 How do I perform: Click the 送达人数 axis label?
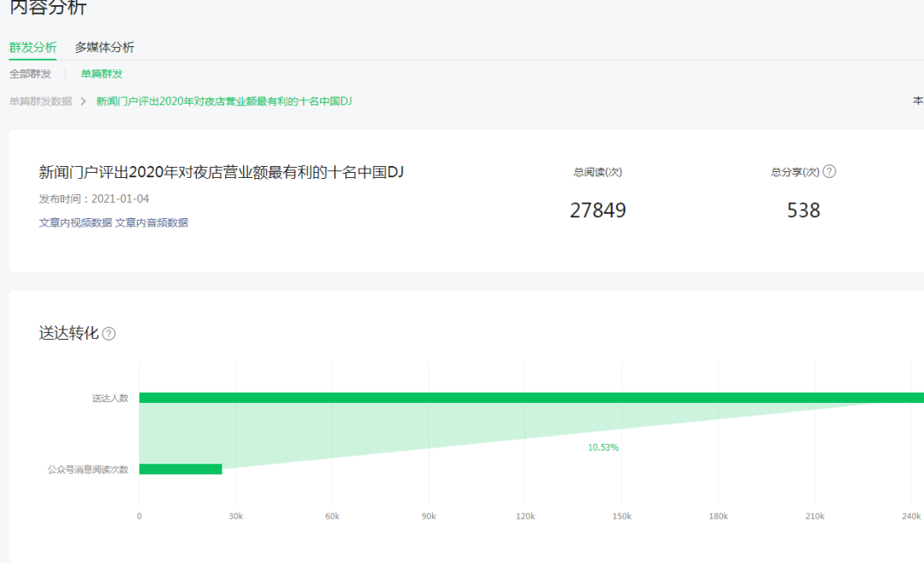[x=110, y=398]
